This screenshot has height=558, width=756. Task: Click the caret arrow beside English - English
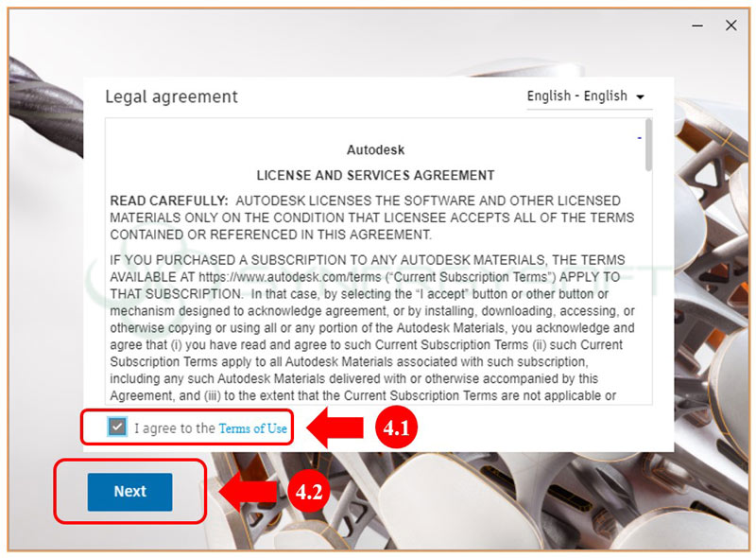pos(640,97)
